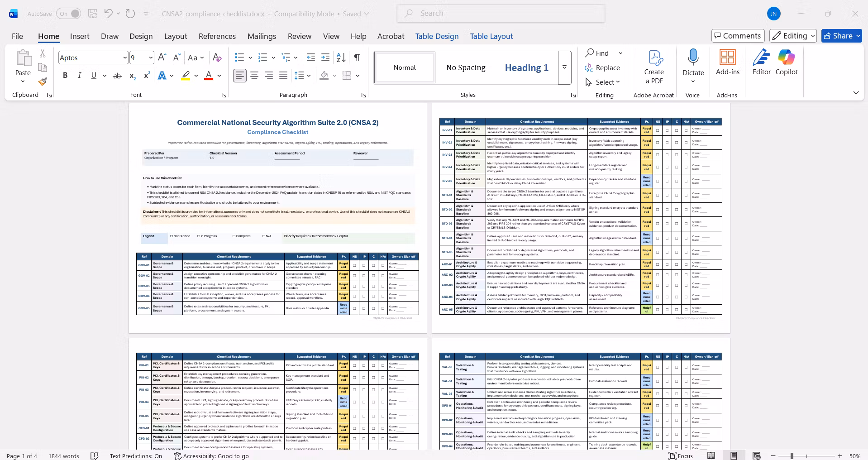Click the zoom slider in status bar

(x=806, y=456)
